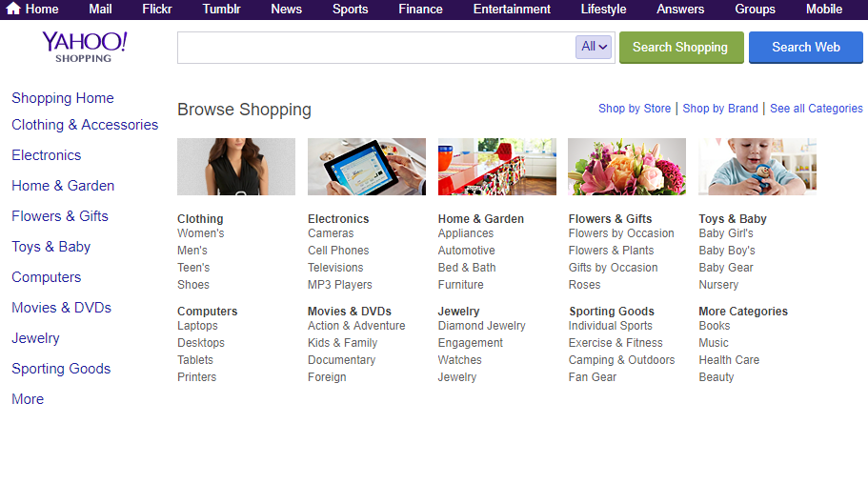Click the Clothing woman thumbnail image
This screenshot has width=868, height=484.
[236, 167]
